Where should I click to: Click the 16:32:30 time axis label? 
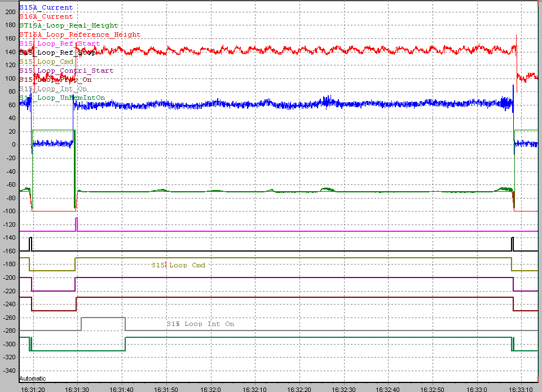(x=343, y=388)
